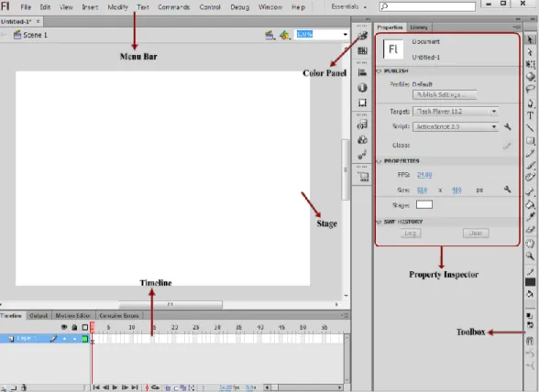Click the black and white colors icon
Screen dimensions: 539x392
pyautogui.click(x=530, y=316)
